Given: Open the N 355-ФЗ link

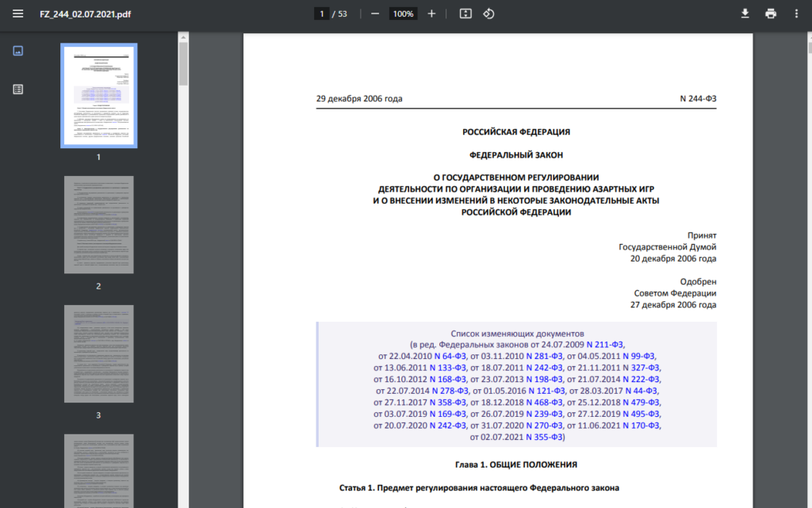Looking at the screenshot, I should coord(544,437).
